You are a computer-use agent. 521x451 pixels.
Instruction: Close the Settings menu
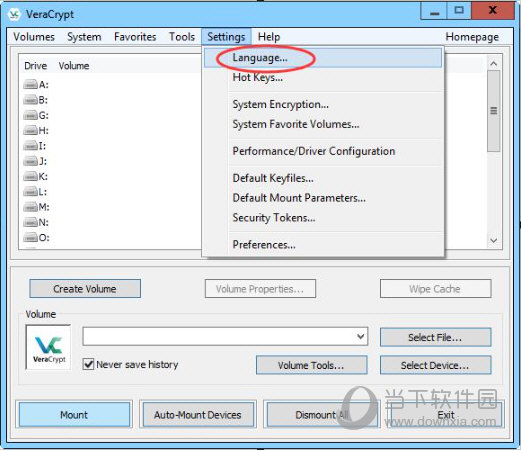(226, 37)
